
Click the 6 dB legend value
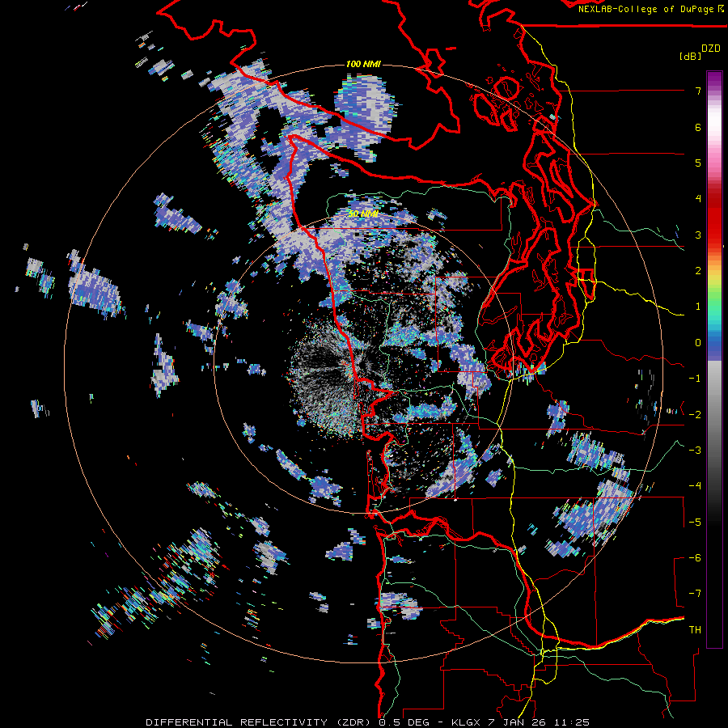(x=698, y=127)
